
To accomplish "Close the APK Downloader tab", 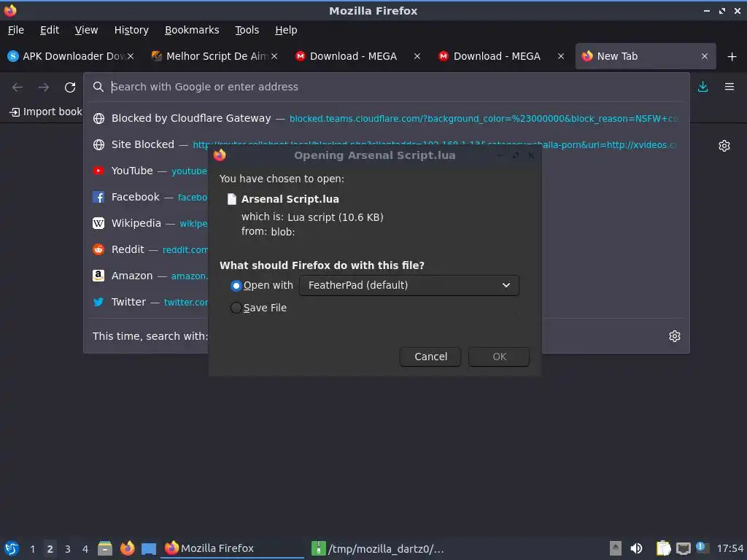I will tap(131, 56).
